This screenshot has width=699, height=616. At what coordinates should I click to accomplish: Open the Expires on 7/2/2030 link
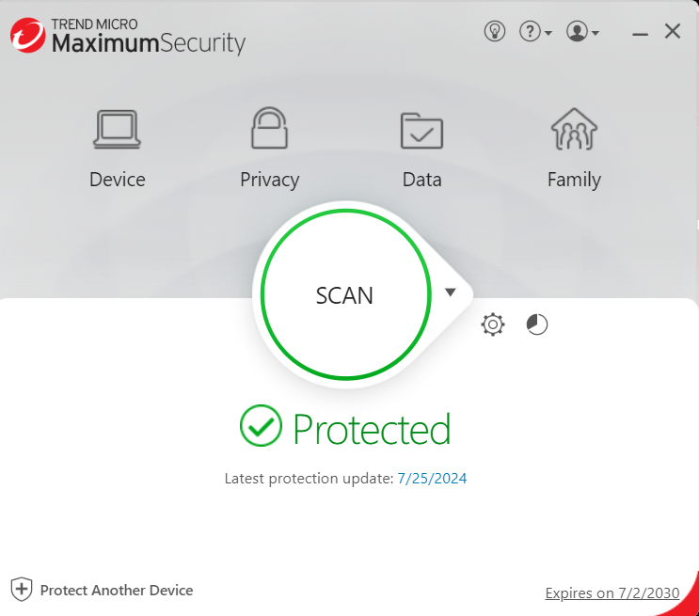click(612, 593)
